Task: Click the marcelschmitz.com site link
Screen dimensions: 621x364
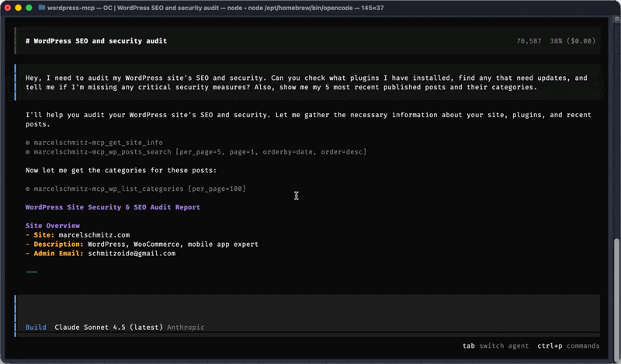Action: click(94, 234)
